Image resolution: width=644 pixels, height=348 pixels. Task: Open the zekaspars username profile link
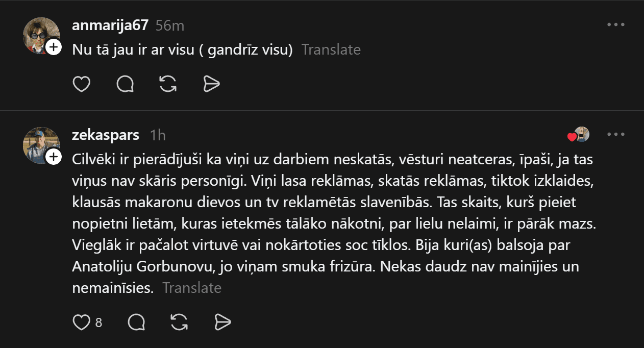tap(106, 135)
